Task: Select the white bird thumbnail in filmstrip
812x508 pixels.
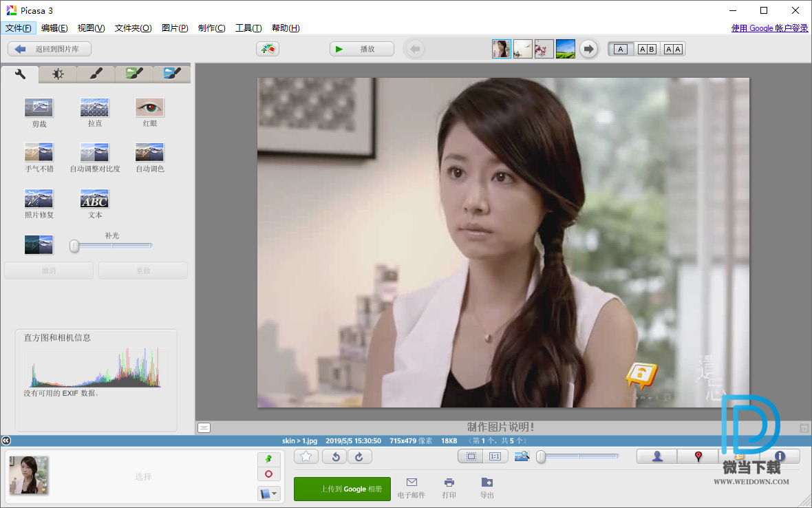Action: click(522, 49)
